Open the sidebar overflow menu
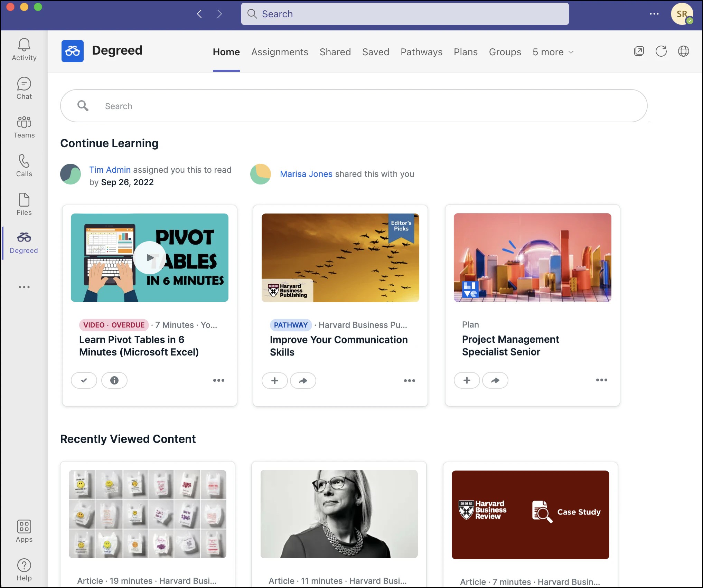This screenshot has width=703, height=588. click(x=24, y=287)
